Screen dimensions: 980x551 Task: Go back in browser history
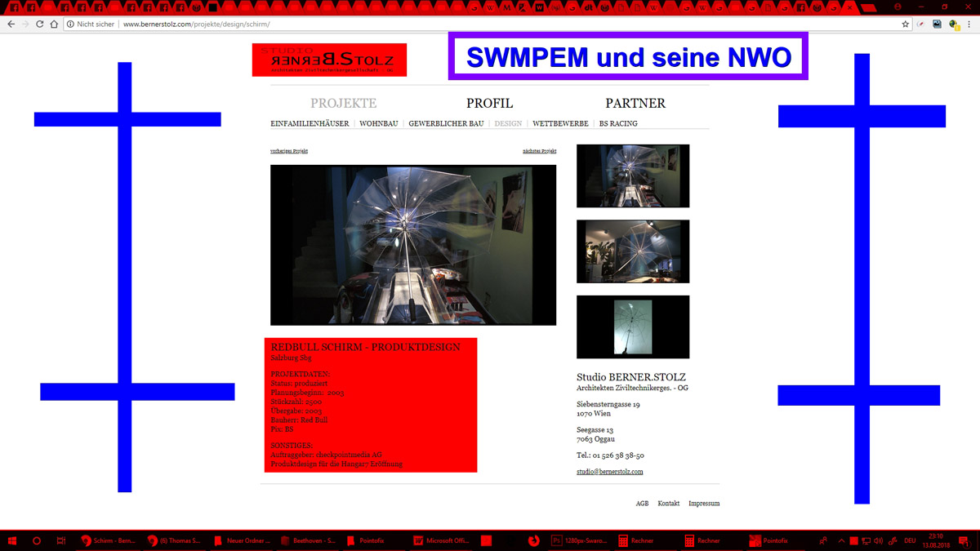pos(11,24)
